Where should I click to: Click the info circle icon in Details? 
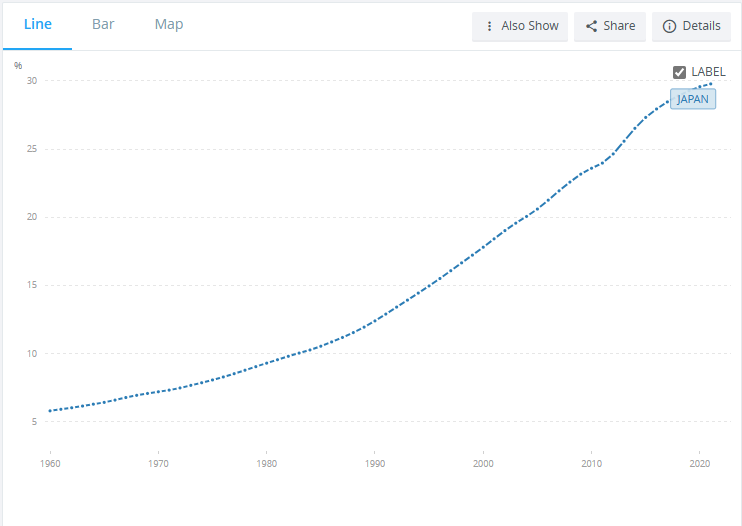[670, 26]
